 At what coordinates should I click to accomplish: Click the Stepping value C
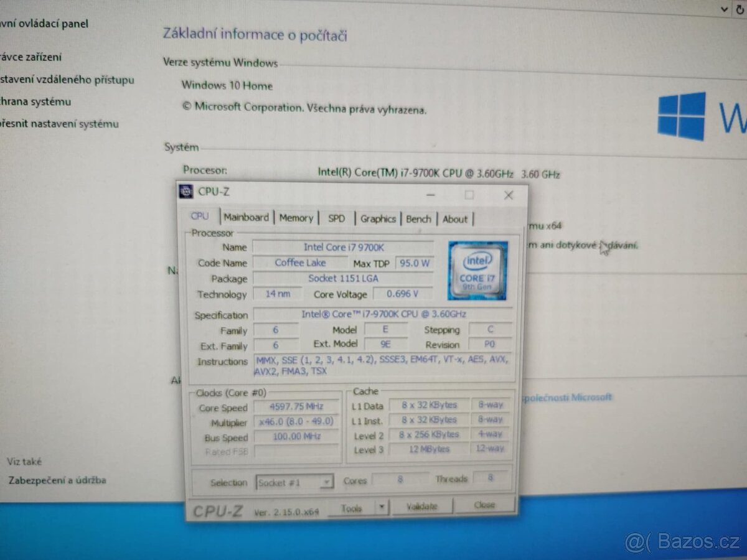click(x=491, y=329)
